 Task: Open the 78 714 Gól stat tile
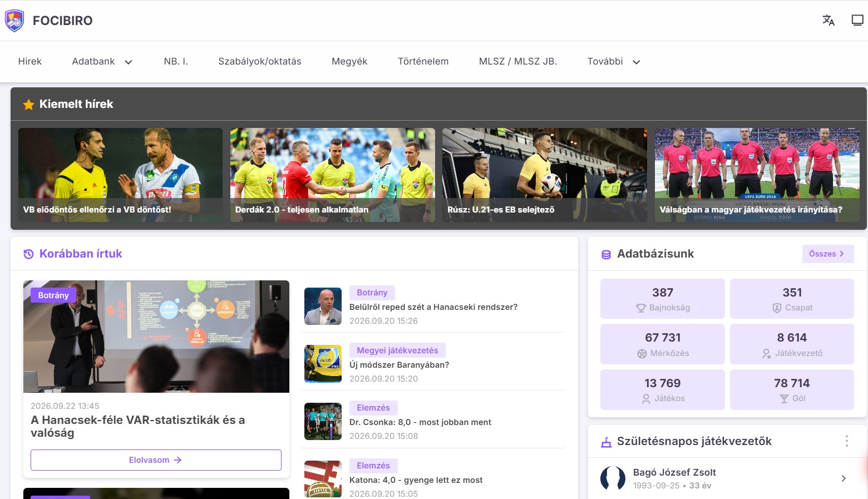tap(792, 389)
